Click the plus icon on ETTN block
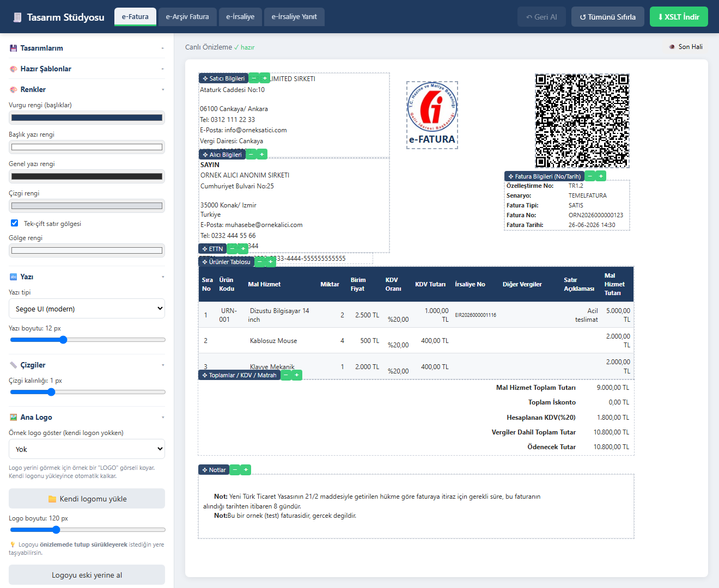 point(243,249)
